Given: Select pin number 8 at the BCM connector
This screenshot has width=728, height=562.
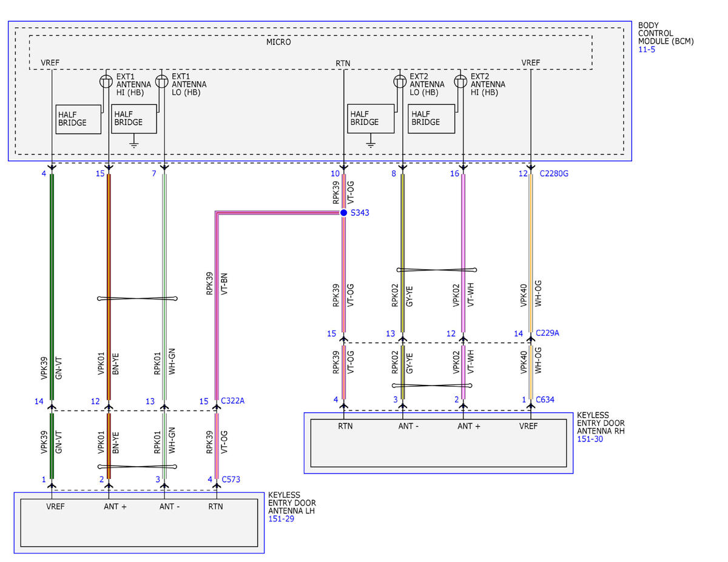Looking at the screenshot, I should [x=393, y=174].
